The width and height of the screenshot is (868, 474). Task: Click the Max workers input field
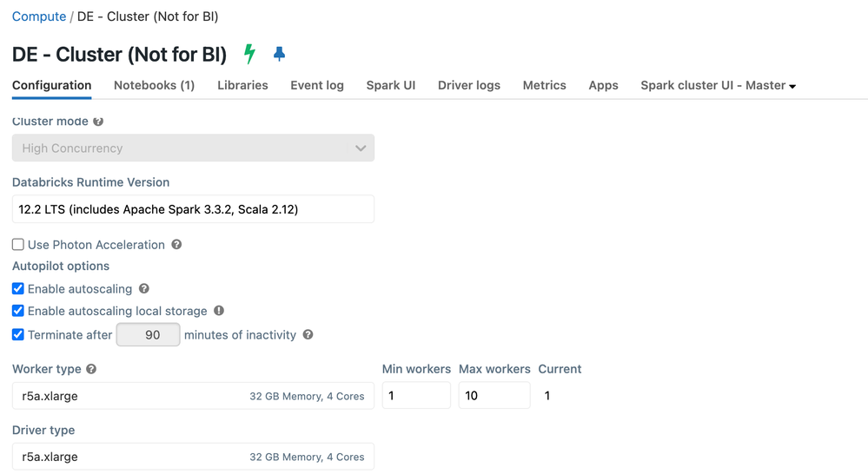tap(494, 396)
